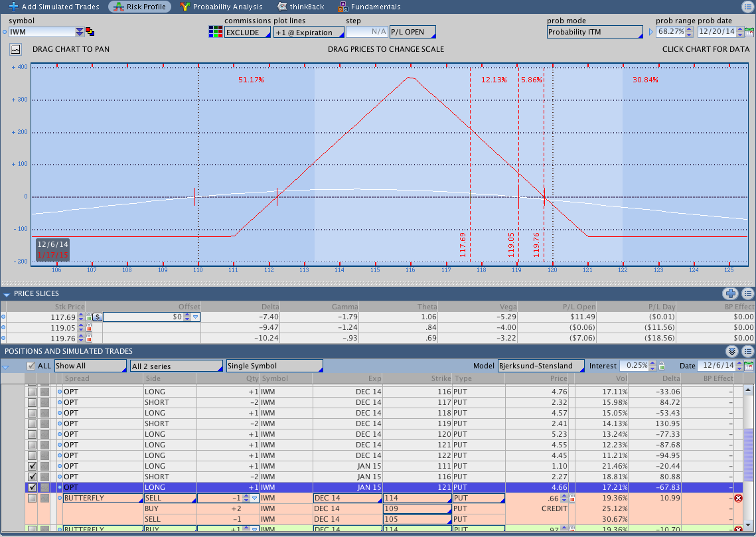Viewport: 756px width, 537px height.
Task: Open the P/L OPEN dropdown
Action: (413, 32)
